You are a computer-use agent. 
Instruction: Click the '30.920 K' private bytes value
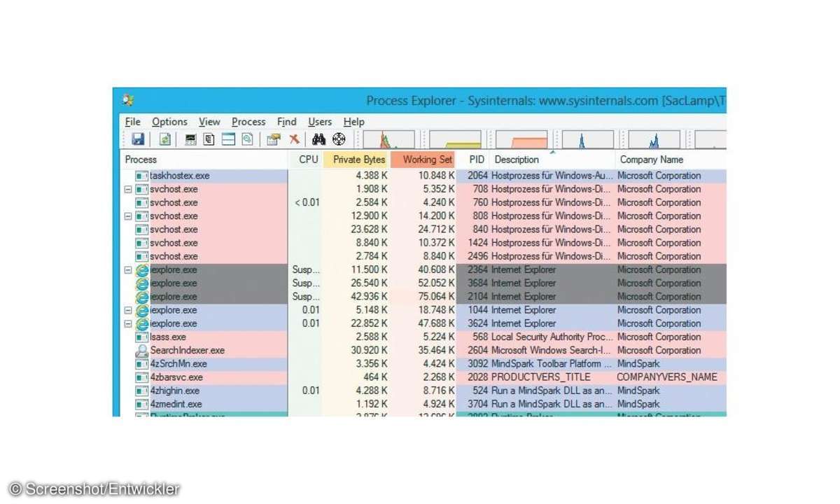[368, 351]
